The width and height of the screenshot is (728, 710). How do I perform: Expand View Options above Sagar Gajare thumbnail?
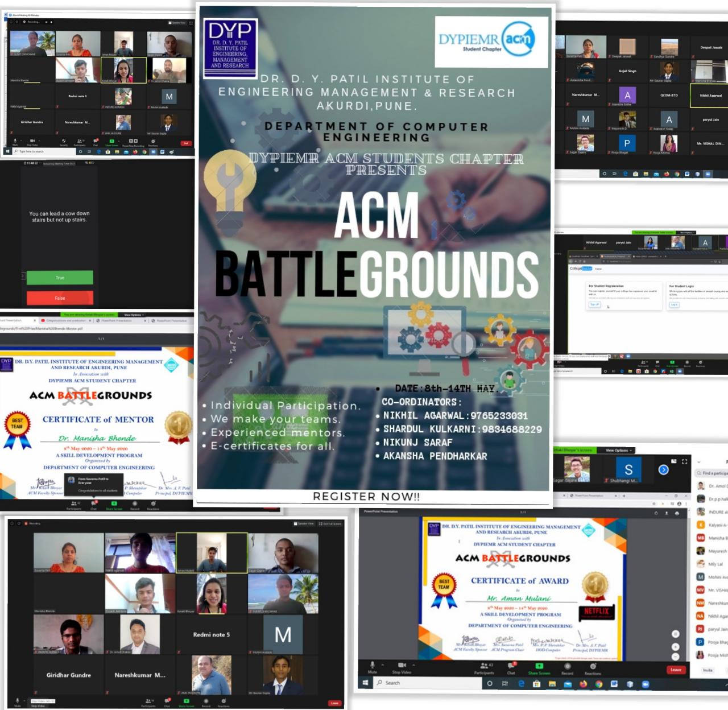(618, 450)
